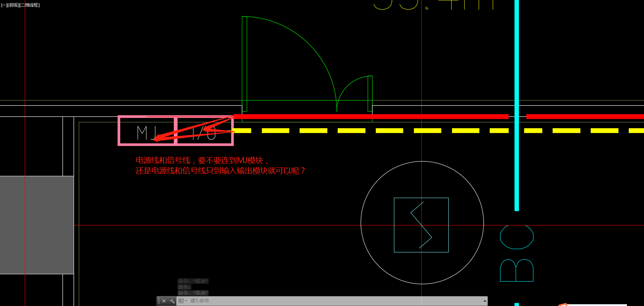Close the command line window
The width and height of the screenshot is (644, 306).
(164, 301)
